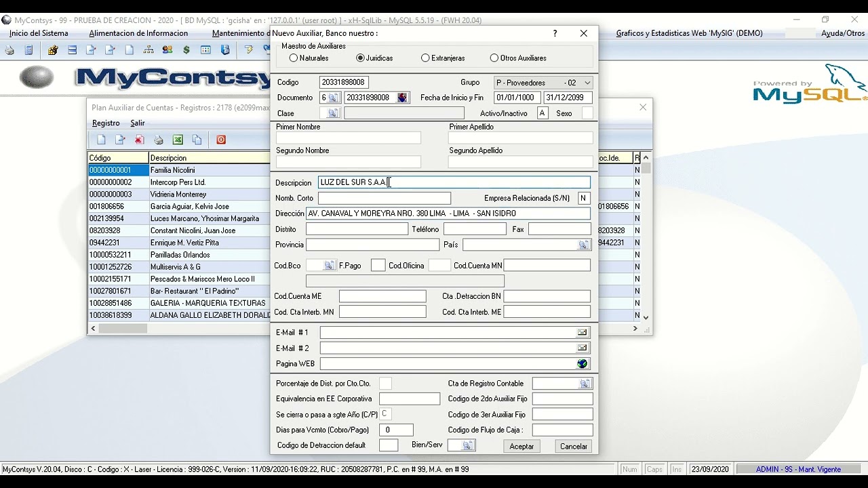Screen dimensions: 868x488
Task: Open the País lookup icon
Action: tap(584, 245)
